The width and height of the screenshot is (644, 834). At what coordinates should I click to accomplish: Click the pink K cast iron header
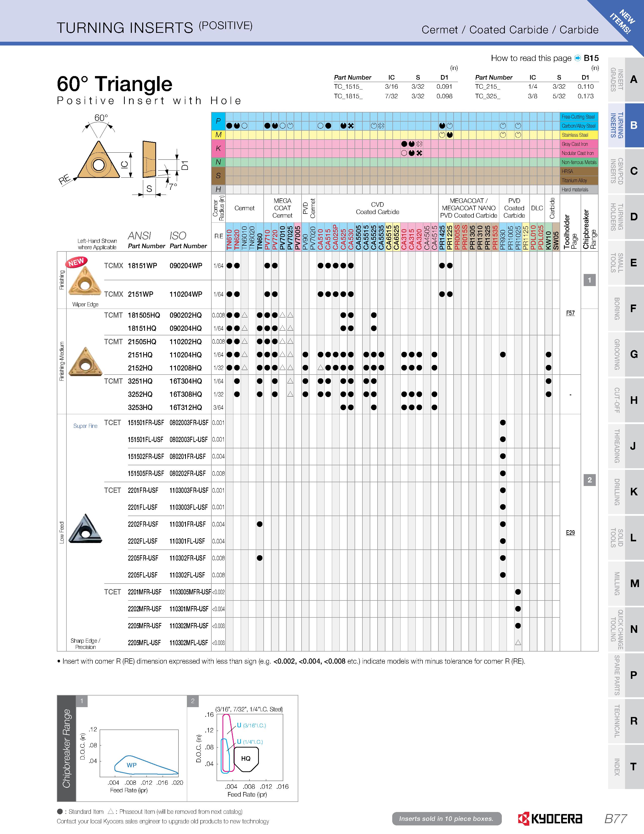pos(218,149)
